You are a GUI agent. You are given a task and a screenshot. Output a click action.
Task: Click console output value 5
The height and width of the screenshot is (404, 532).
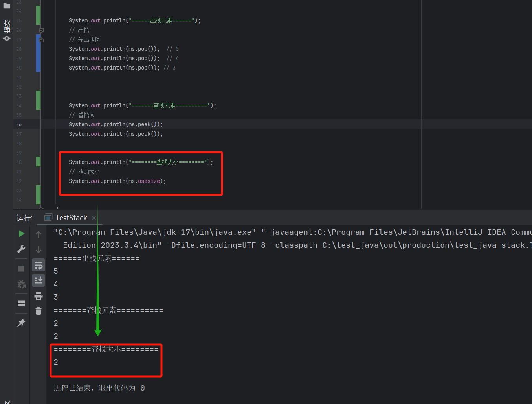click(x=56, y=271)
